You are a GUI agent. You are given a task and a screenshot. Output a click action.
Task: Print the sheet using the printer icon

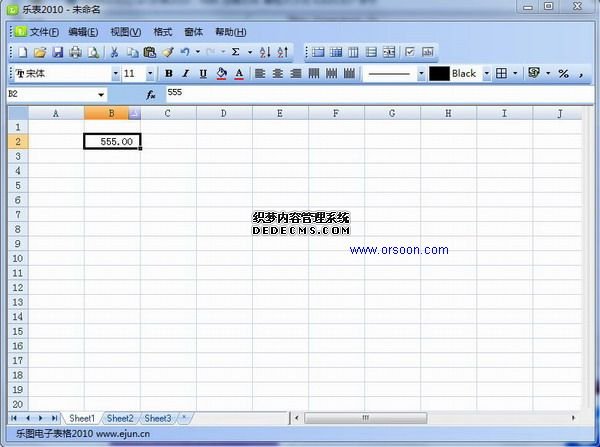(x=75, y=52)
